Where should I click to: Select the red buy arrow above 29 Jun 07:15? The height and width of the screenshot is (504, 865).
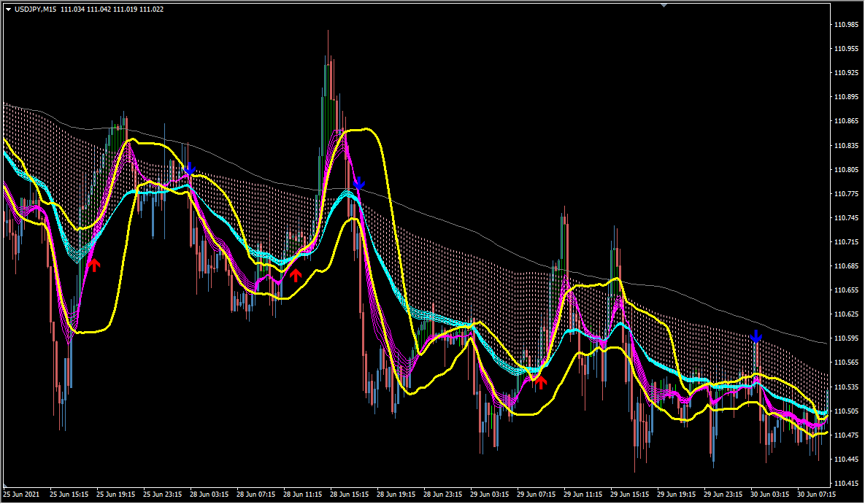pyautogui.click(x=541, y=382)
